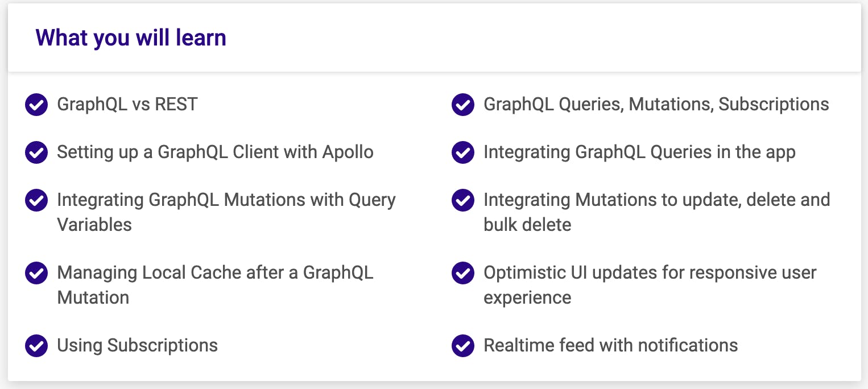Click the What you will learn heading

tap(131, 38)
